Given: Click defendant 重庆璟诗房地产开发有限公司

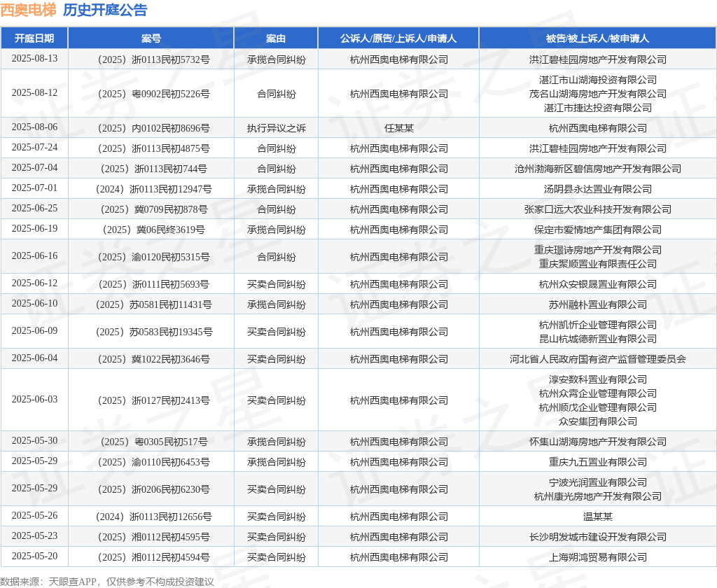Looking at the screenshot, I should tap(598, 250).
